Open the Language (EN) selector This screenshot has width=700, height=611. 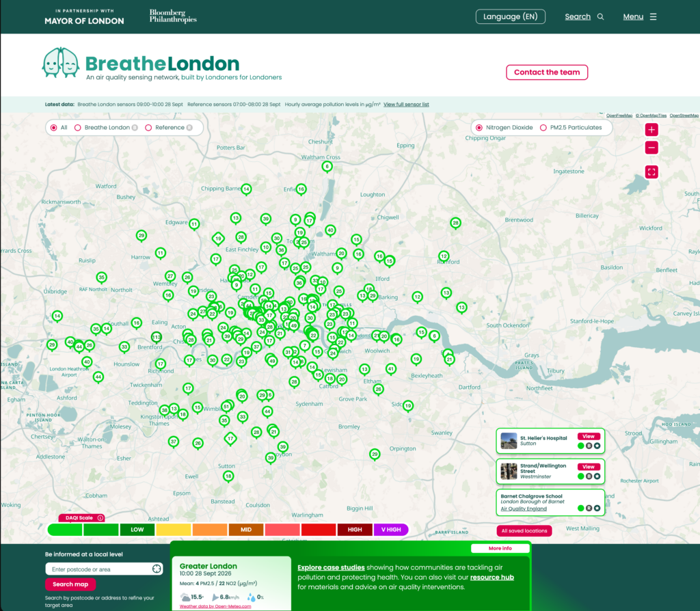(510, 16)
